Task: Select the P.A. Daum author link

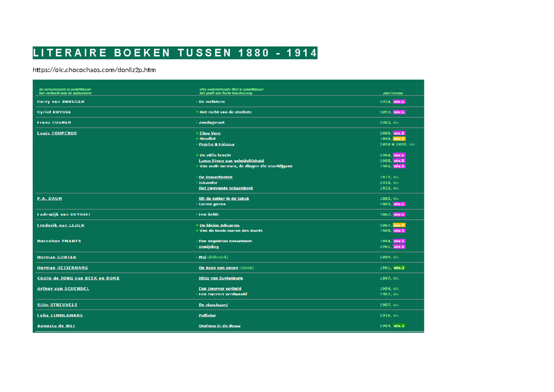Action: [x=49, y=199]
